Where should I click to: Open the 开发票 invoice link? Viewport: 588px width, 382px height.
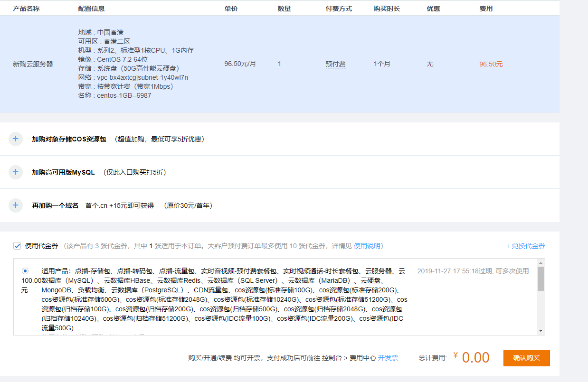(x=388, y=358)
